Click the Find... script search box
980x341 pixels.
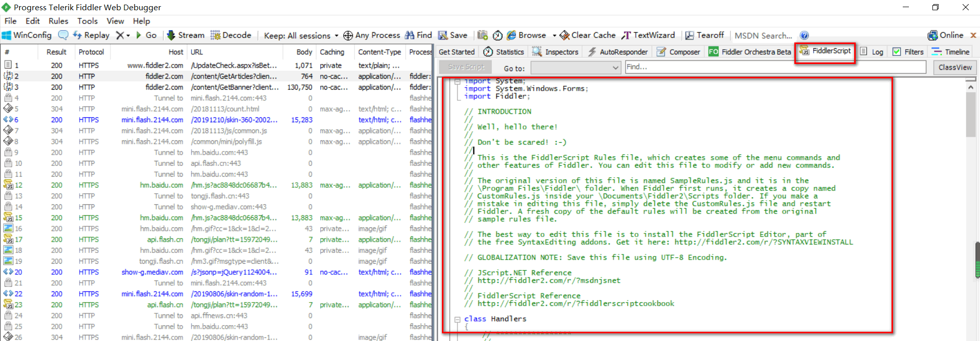[775, 67]
